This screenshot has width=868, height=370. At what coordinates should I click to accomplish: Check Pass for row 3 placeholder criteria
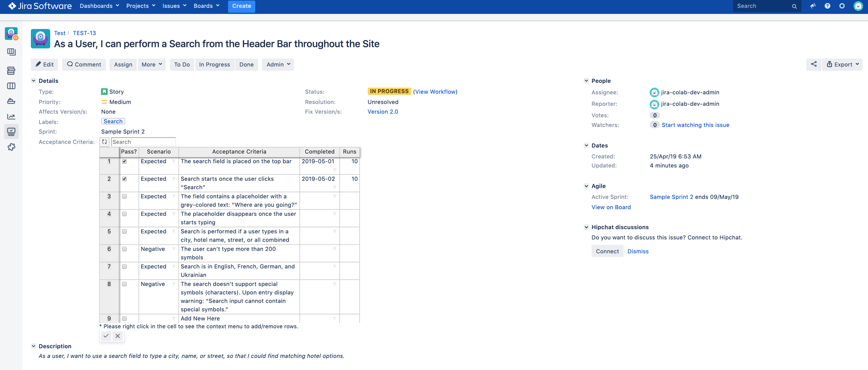(x=124, y=197)
